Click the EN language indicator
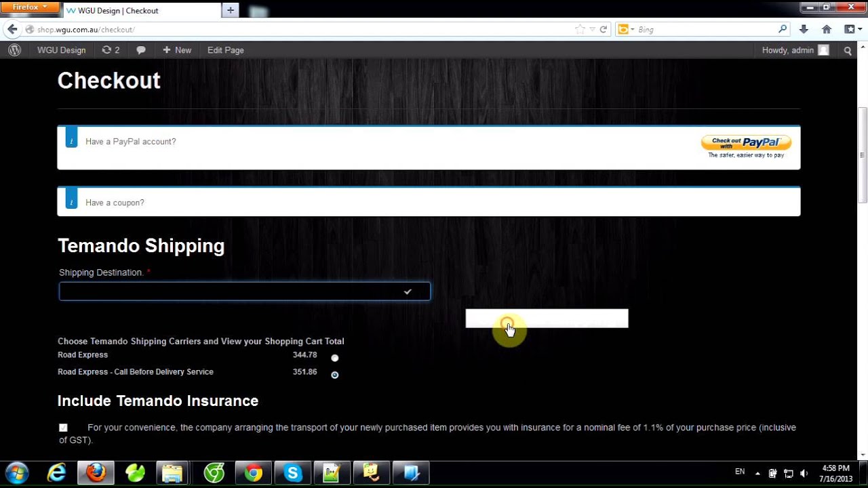 (740, 472)
